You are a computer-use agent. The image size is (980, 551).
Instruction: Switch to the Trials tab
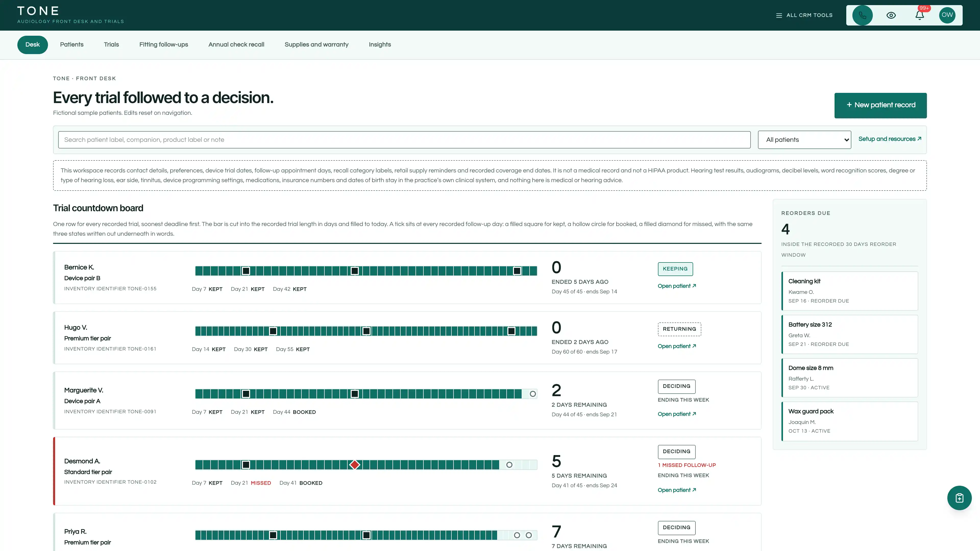pos(112,44)
